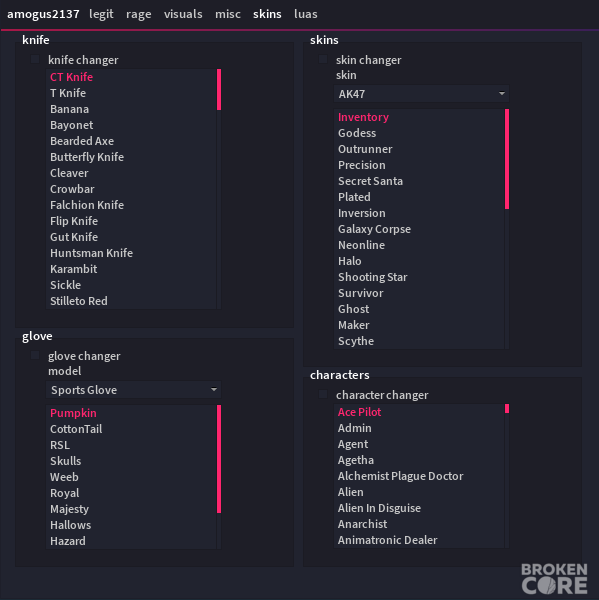Choose the Bayonet knife

click(x=131, y=125)
